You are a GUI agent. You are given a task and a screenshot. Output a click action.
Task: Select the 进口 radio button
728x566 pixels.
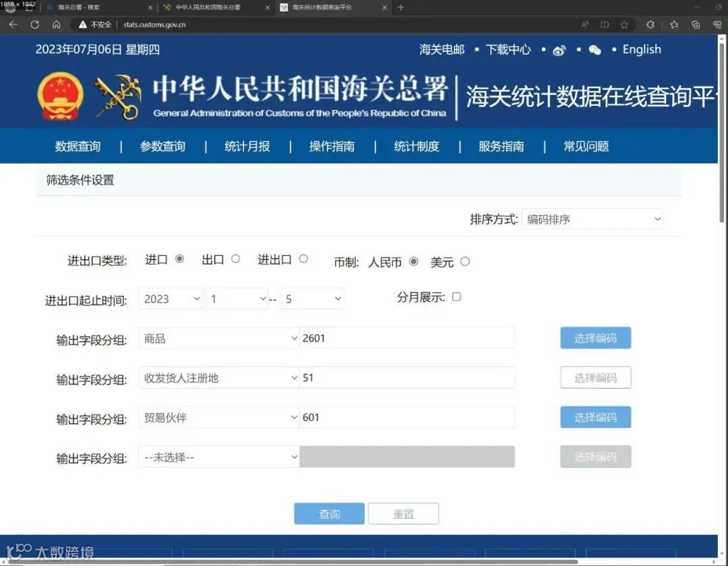coord(180,259)
